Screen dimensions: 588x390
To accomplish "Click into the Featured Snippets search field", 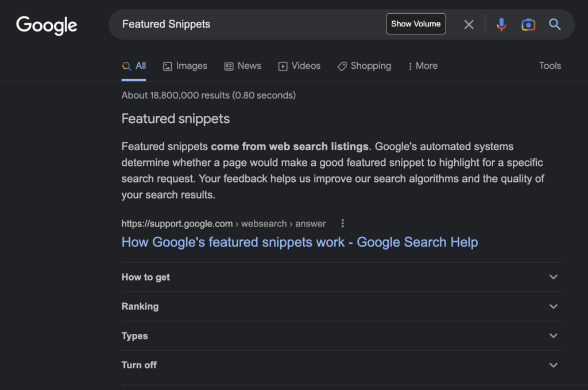I will (x=247, y=24).
